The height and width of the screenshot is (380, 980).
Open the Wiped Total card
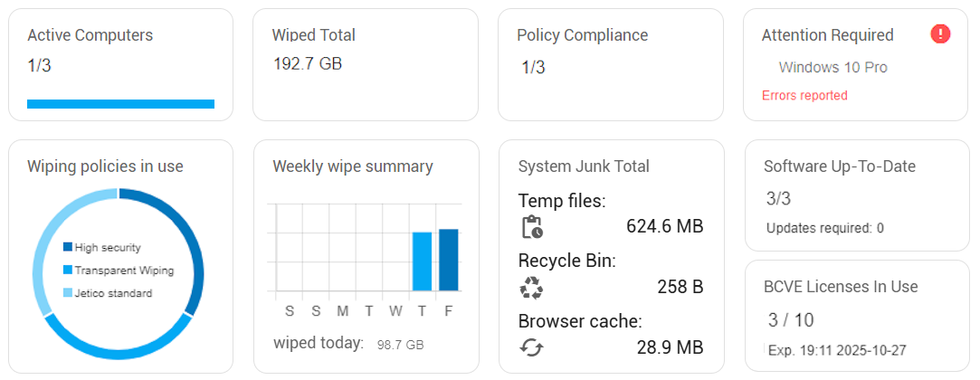(366, 64)
